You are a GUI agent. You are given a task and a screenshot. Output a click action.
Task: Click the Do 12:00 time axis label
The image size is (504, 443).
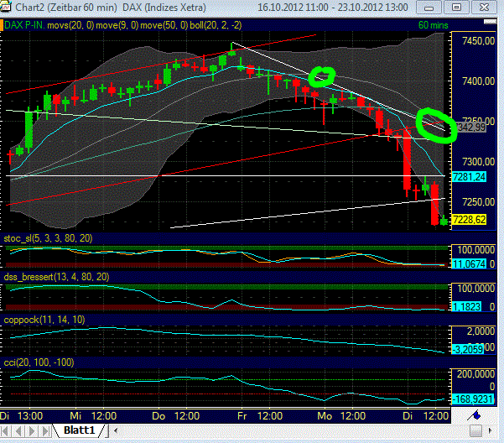[176, 416]
